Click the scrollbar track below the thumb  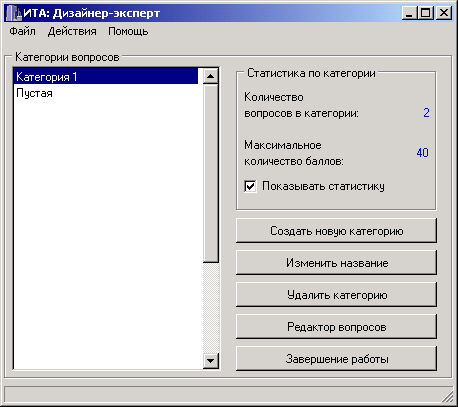click(210, 308)
